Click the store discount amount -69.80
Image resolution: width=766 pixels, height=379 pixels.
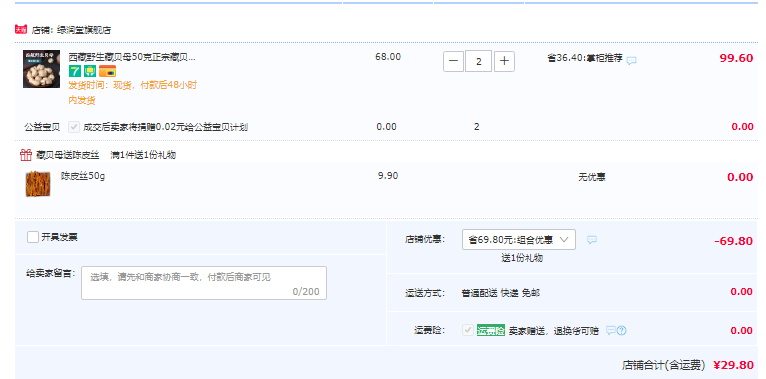[733, 241]
